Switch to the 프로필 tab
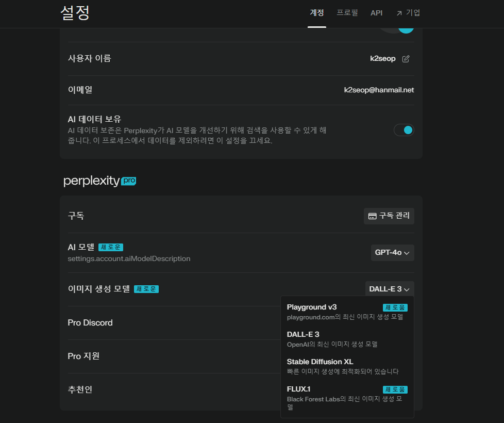The image size is (504, 423). [x=347, y=13]
